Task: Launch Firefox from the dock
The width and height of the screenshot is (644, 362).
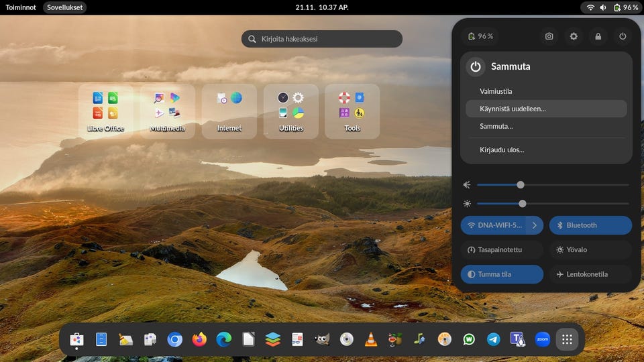Action: coord(199,339)
